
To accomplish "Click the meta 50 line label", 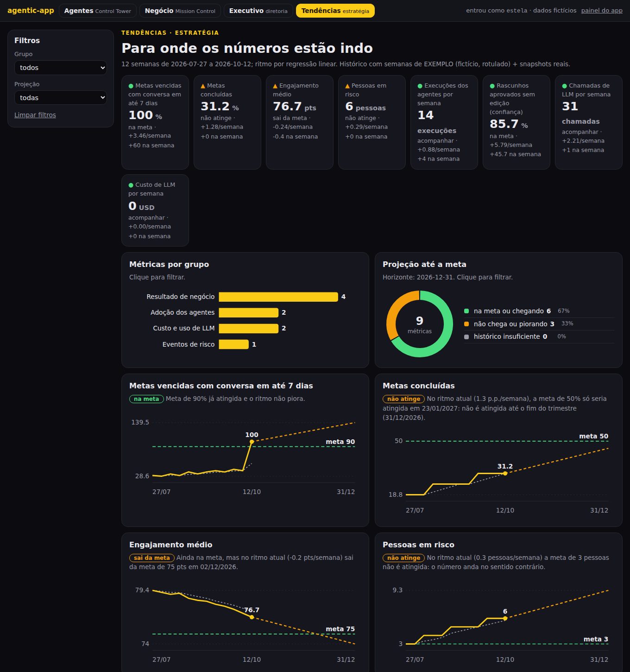I will (x=593, y=436).
